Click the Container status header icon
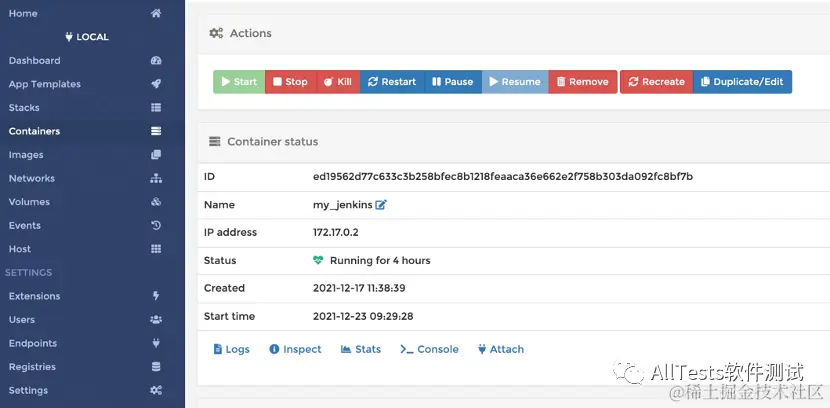Screen dimensions: 830x408 coord(214,141)
